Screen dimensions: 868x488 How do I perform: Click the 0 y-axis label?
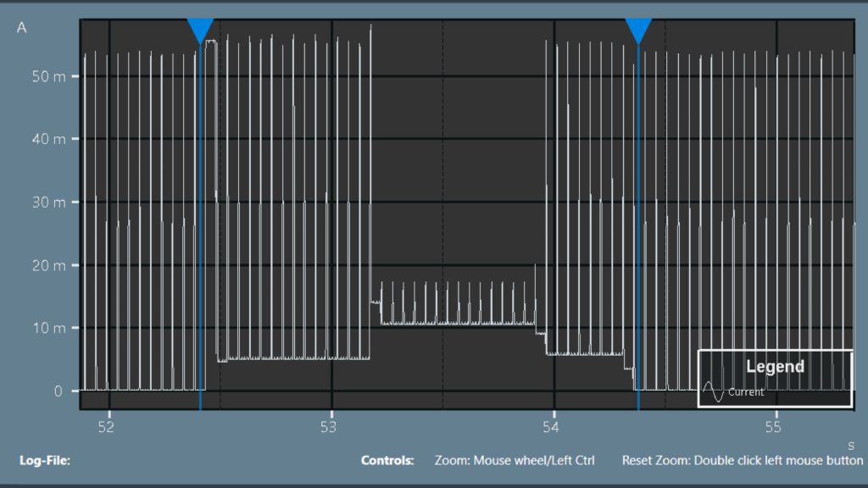click(x=58, y=391)
